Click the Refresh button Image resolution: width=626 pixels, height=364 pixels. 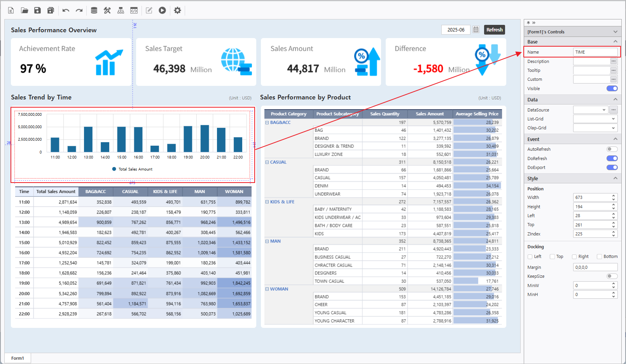coord(494,30)
